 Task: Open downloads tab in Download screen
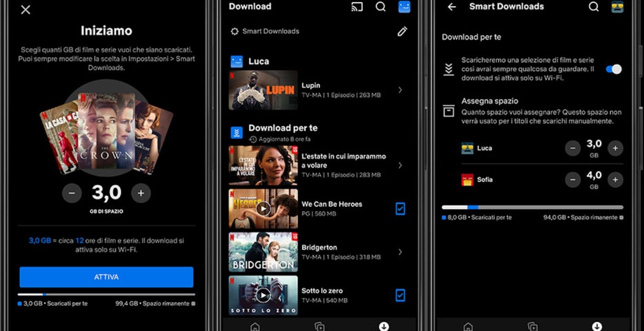tap(384, 326)
